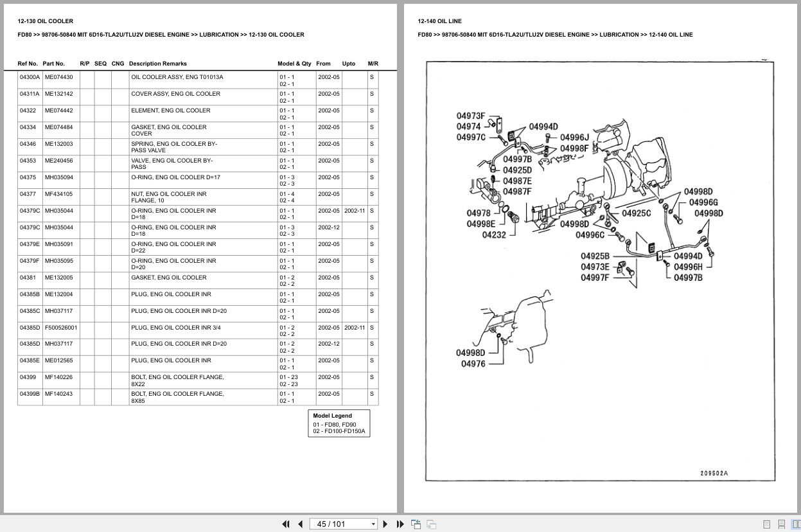Viewport: 801px width, 532px height.
Task: Click the oil line diagram image
Action: click(600, 270)
